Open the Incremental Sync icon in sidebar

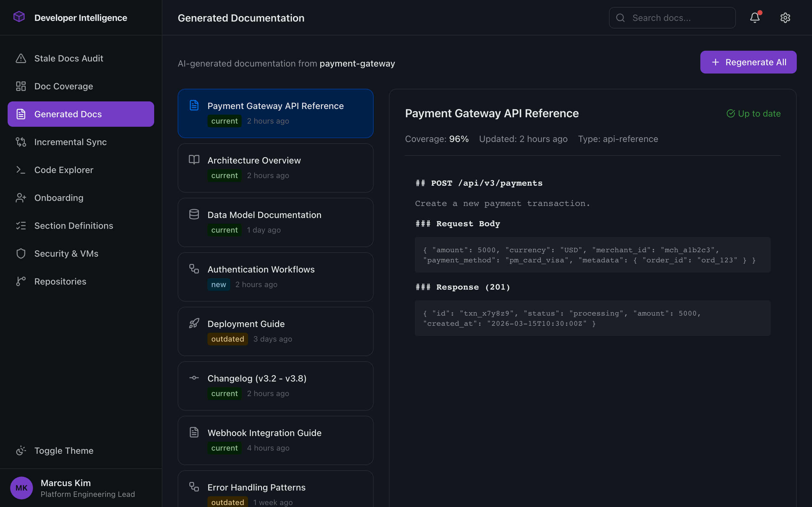coord(21,142)
